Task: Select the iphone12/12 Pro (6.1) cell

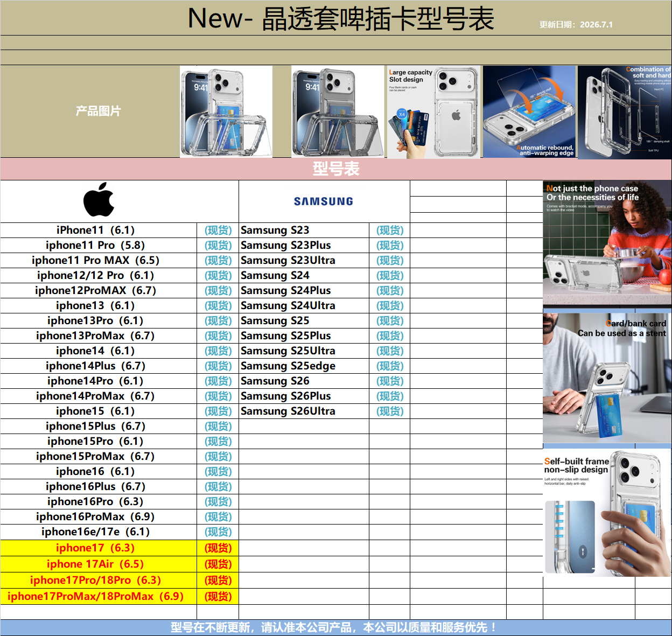Action: coord(99,276)
